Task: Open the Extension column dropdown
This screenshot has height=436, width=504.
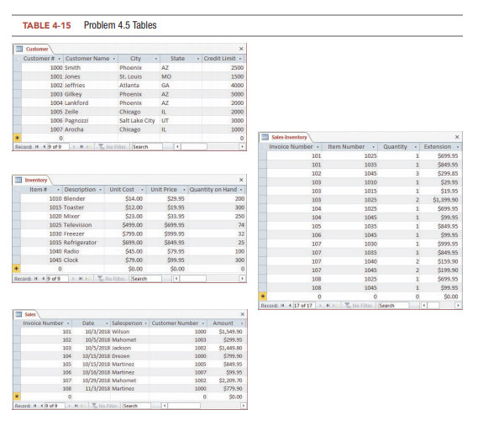Action: [458, 147]
